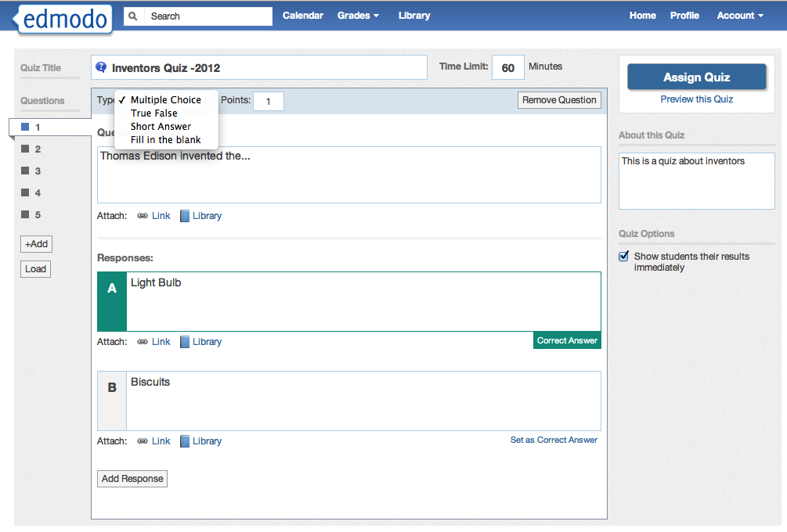Click the Time Limit minutes field
The image size is (787, 532).
pyautogui.click(x=507, y=66)
